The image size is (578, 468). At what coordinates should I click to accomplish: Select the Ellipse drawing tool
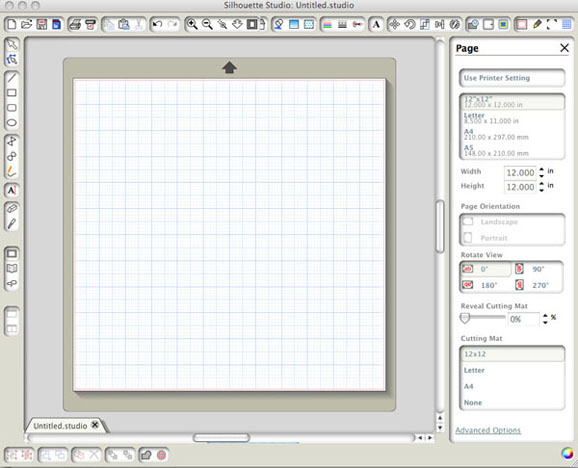(12, 123)
